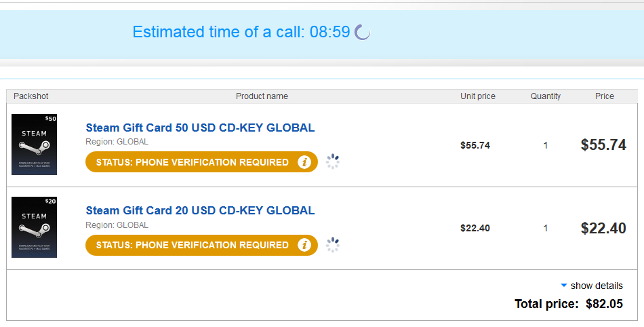Click the call timer spinner icon

pos(363,32)
